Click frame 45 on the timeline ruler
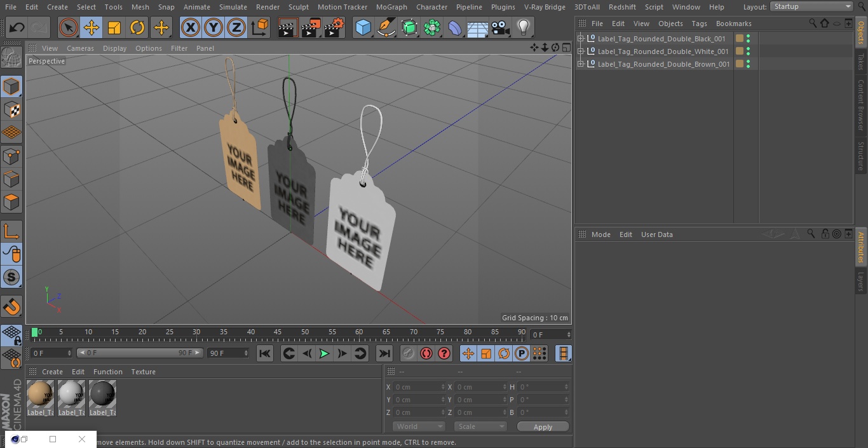This screenshot has height=448, width=868. coord(278,332)
